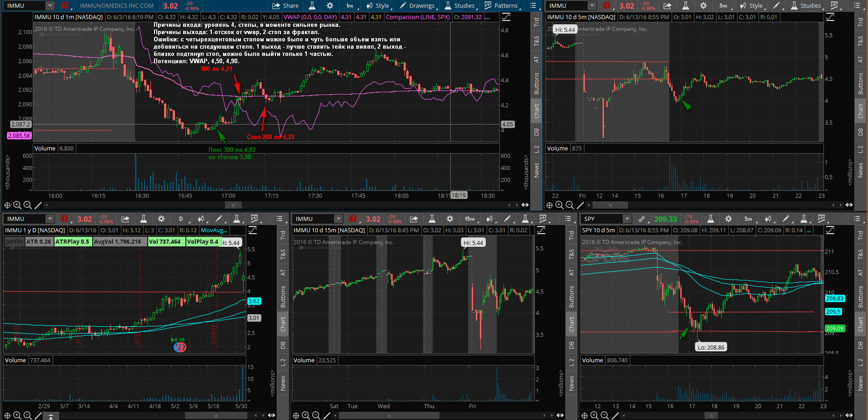This screenshot has height=420, width=868.
Task: Open the flask icon beside Share in IMMU 1m chart
Action: point(312,5)
